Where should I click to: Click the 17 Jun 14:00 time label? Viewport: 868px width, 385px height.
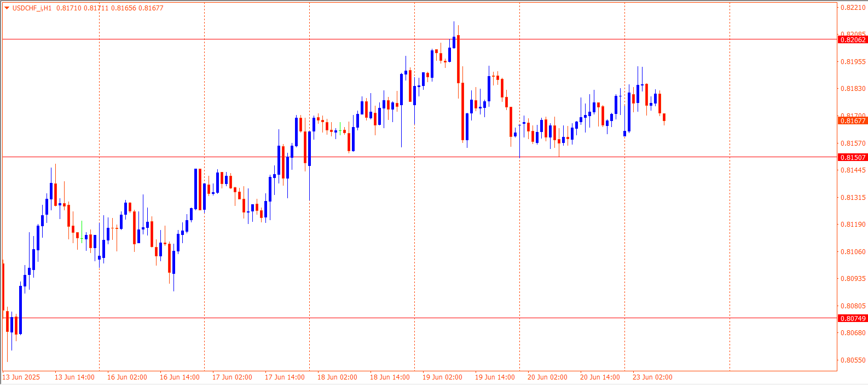pyautogui.click(x=285, y=377)
